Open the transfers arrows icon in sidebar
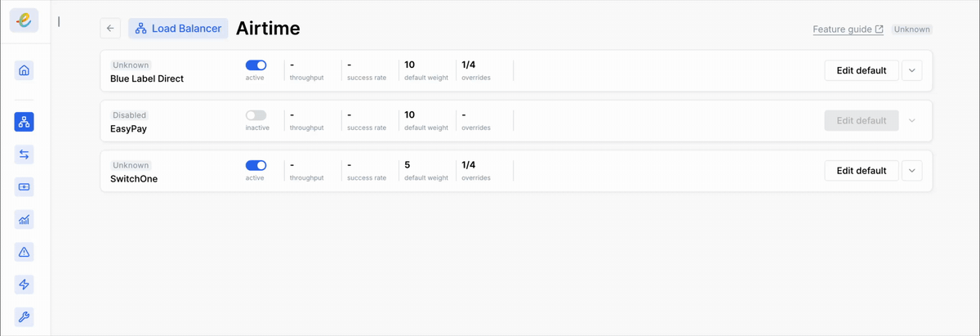Screen dimensions: 980x336 tap(24, 155)
